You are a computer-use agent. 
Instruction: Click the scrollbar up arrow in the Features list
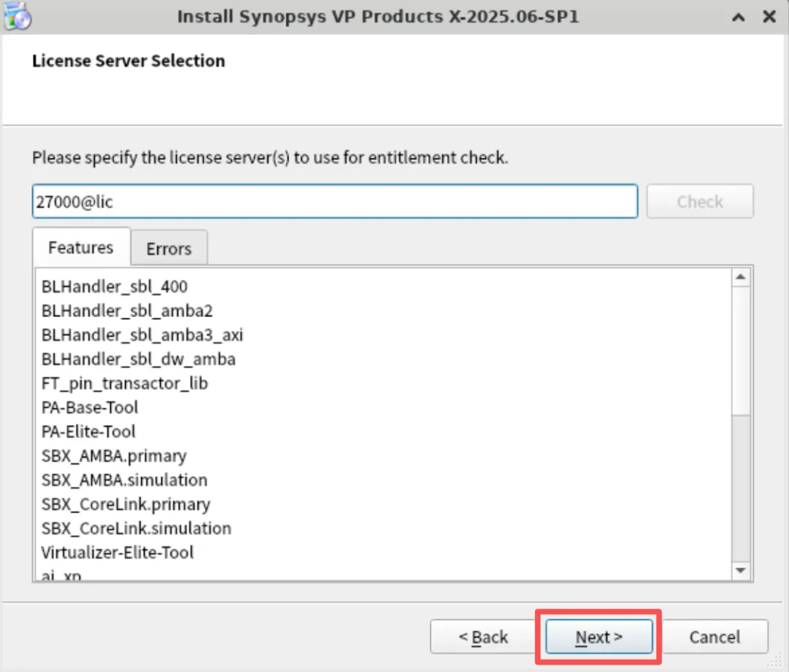click(741, 277)
